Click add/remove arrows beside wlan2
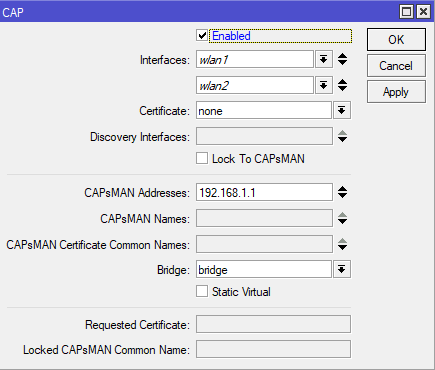 342,85
